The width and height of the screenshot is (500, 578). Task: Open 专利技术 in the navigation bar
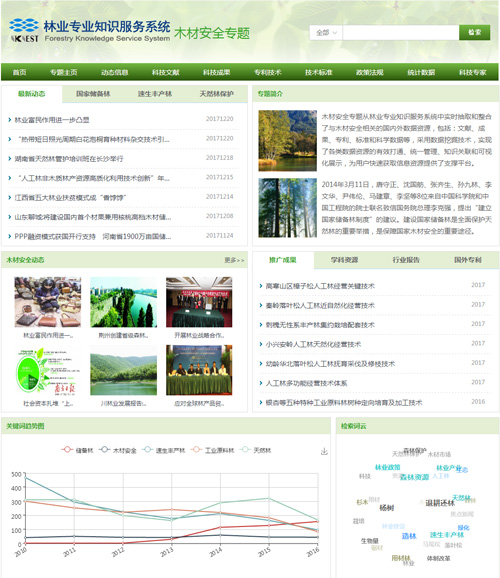268,72
